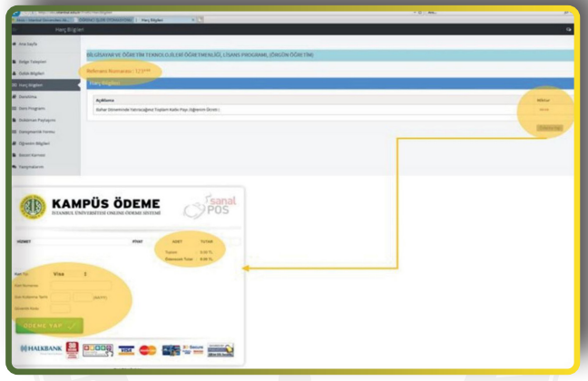Image resolution: width=588 pixels, height=381 pixels.
Task: Select the Başarı Karnesi sidebar item
Action: click(x=32, y=155)
